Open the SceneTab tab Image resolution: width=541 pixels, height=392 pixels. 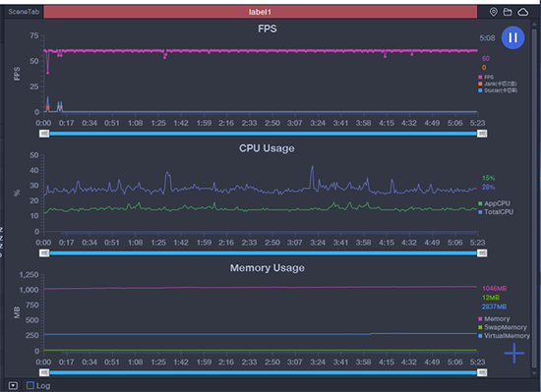pos(24,12)
